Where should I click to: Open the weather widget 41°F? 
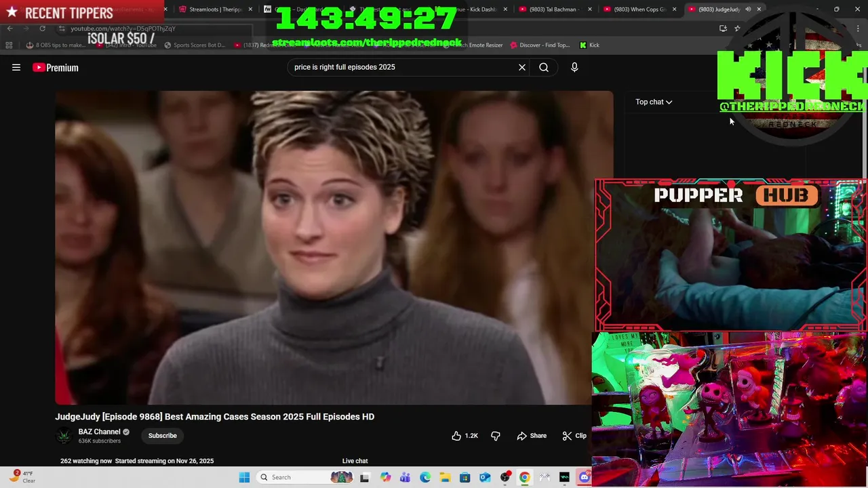(24, 477)
